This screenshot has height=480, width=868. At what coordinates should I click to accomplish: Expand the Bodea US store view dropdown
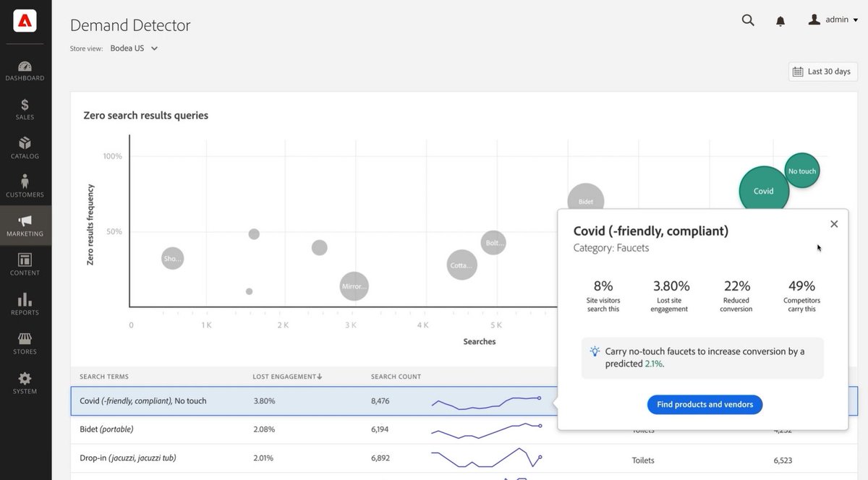pos(134,48)
